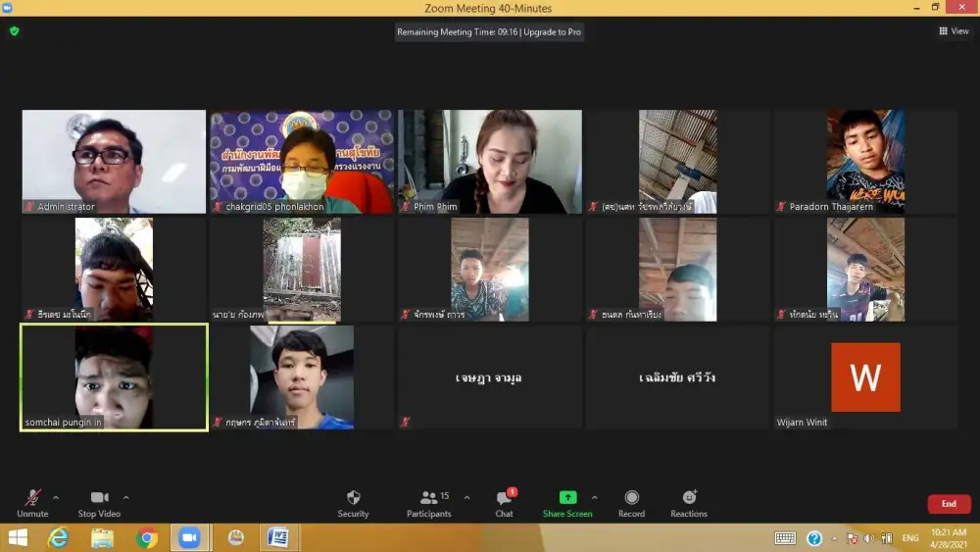Expand video options arrow beside Stop Video
Screen dimensions: 980x552
tap(125, 497)
